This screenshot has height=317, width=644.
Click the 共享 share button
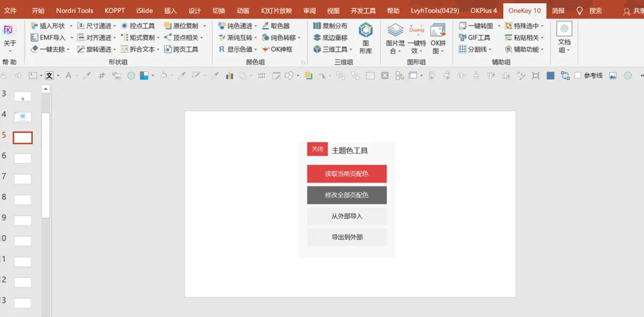coord(633,11)
